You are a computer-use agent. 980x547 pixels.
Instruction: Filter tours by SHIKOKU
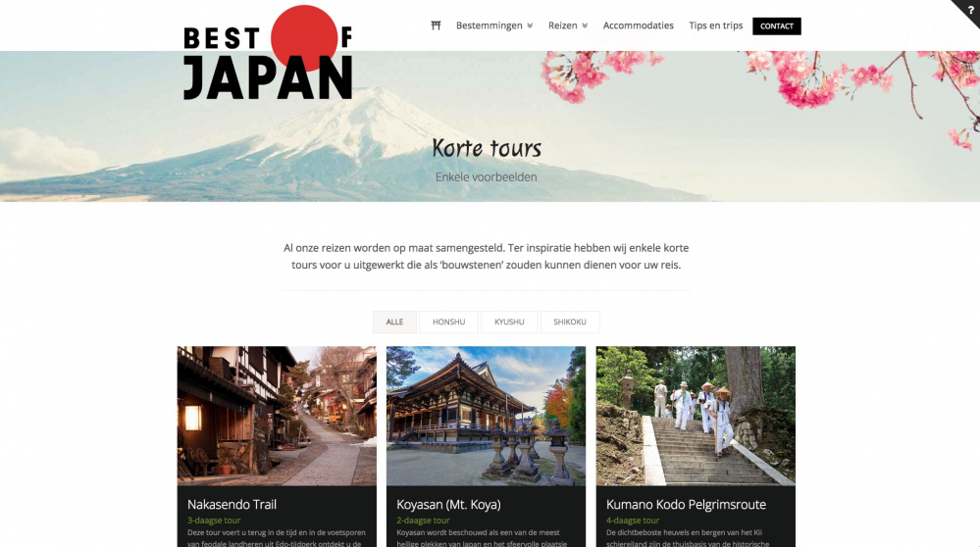pos(569,323)
